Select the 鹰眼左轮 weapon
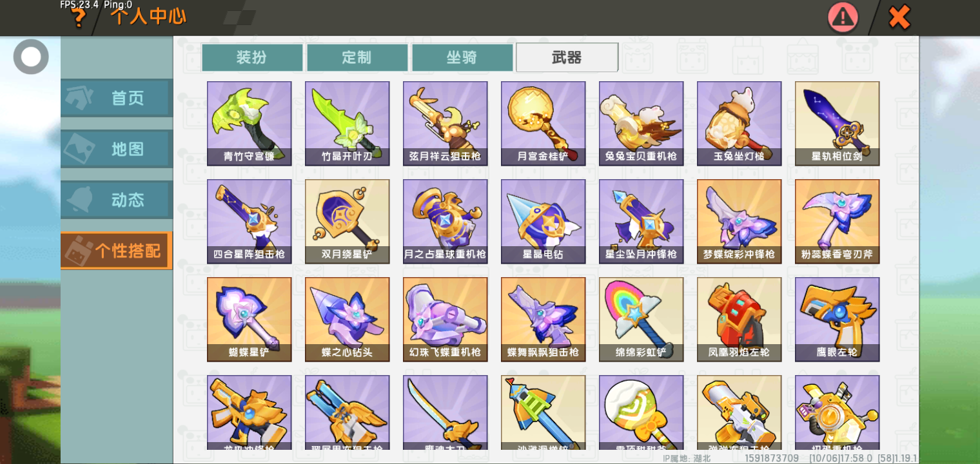This screenshot has height=464, width=980. click(837, 320)
